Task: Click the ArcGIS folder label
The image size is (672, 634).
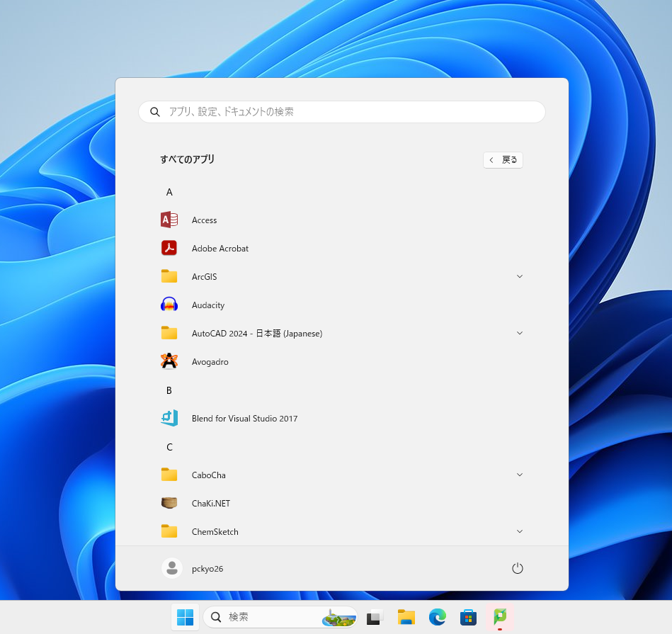Action: (x=205, y=277)
